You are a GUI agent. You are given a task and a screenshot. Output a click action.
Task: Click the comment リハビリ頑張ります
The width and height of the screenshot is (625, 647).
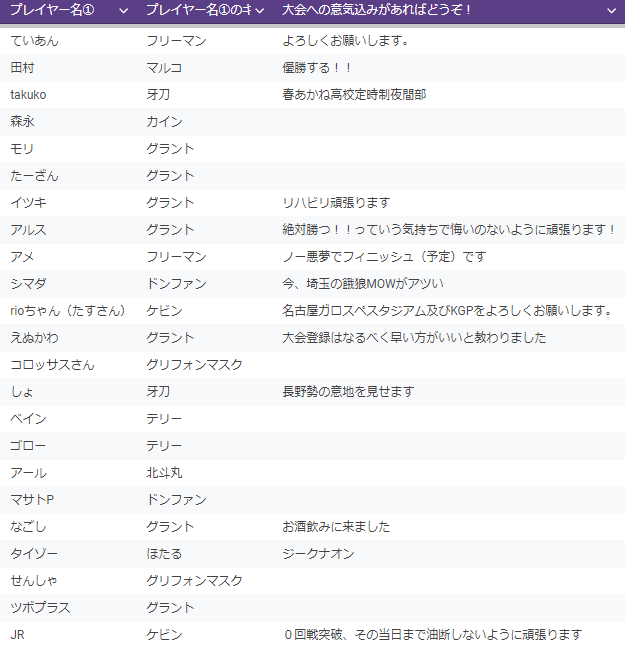(336, 203)
